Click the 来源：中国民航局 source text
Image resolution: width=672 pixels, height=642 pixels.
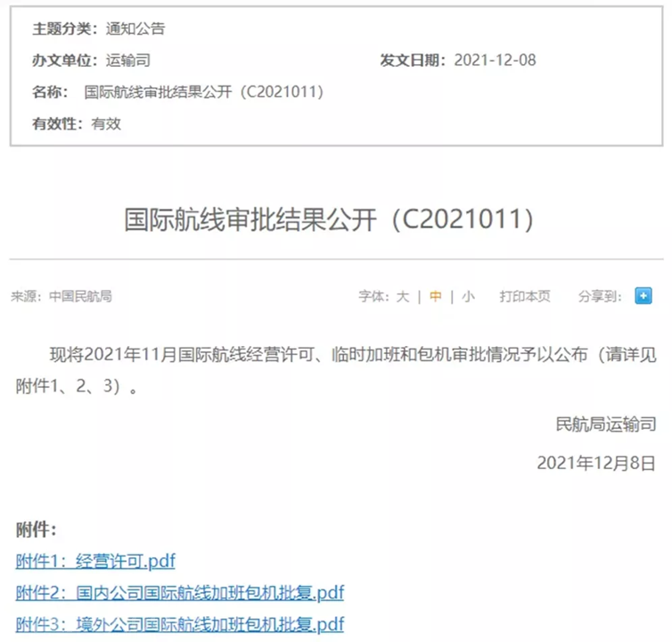pyautogui.click(x=61, y=297)
